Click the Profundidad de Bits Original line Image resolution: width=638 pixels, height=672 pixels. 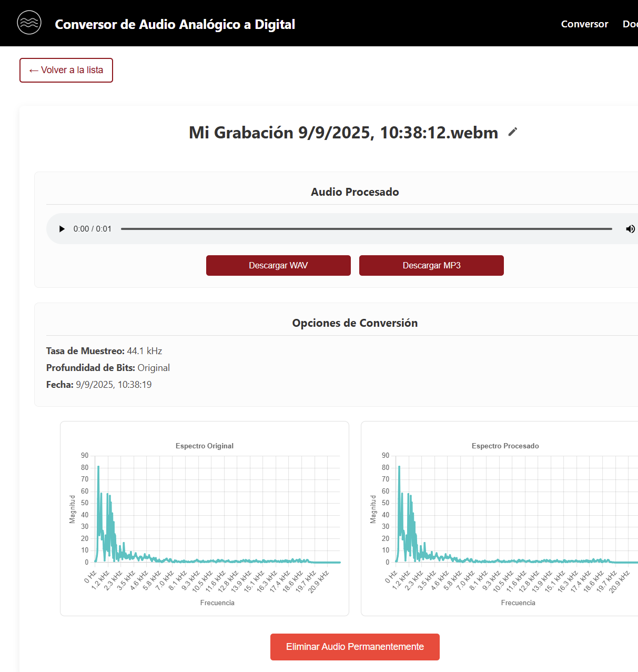click(108, 368)
